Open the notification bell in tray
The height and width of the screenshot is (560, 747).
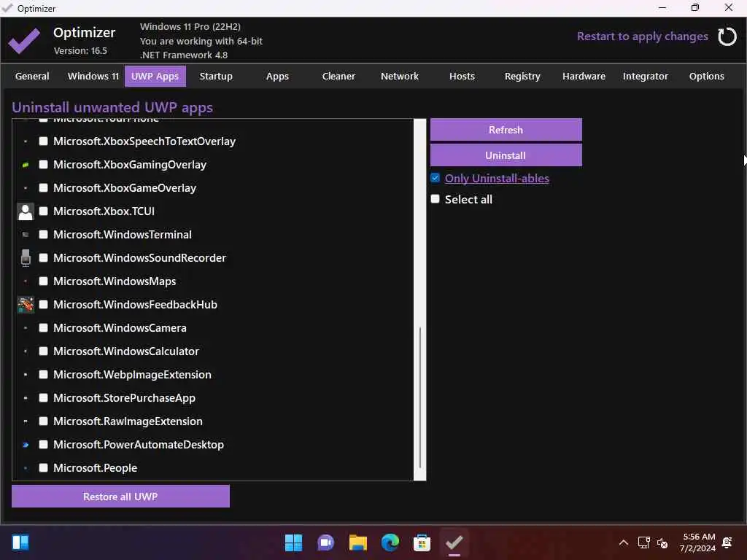point(727,542)
